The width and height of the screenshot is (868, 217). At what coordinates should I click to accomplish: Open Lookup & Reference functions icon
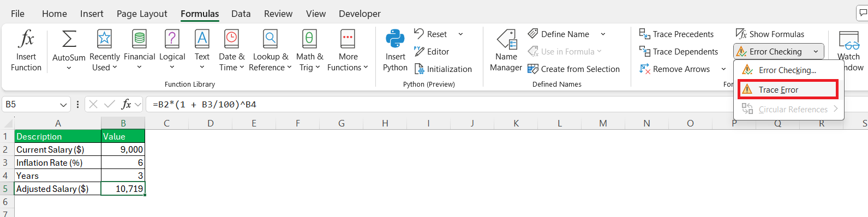pyautogui.click(x=271, y=39)
